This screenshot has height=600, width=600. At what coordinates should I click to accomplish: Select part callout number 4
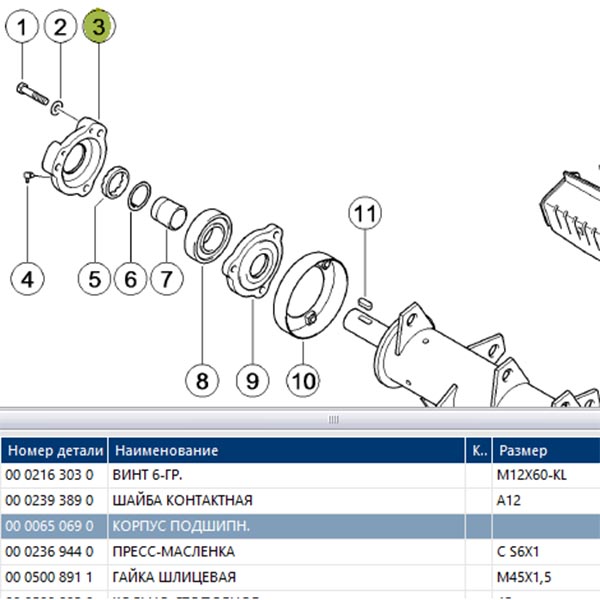click(x=28, y=279)
